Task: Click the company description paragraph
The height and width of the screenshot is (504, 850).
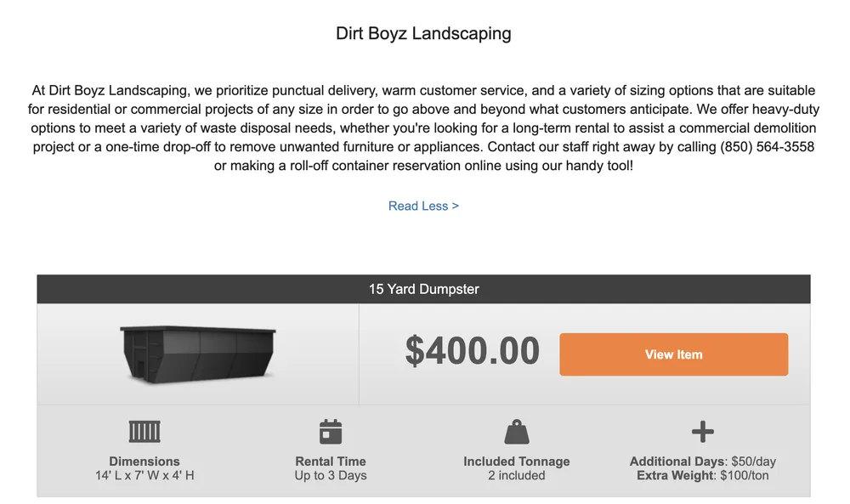Action: point(424,127)
